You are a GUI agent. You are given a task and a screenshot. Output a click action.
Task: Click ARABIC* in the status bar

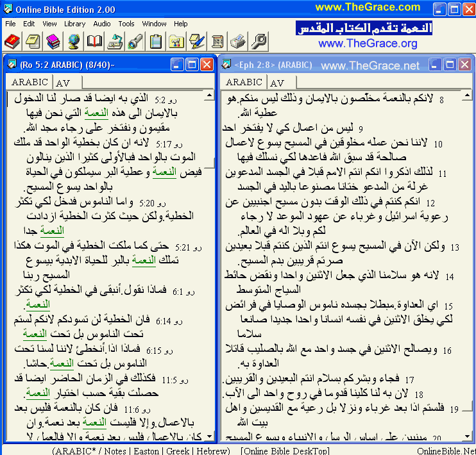click(75, 451)
